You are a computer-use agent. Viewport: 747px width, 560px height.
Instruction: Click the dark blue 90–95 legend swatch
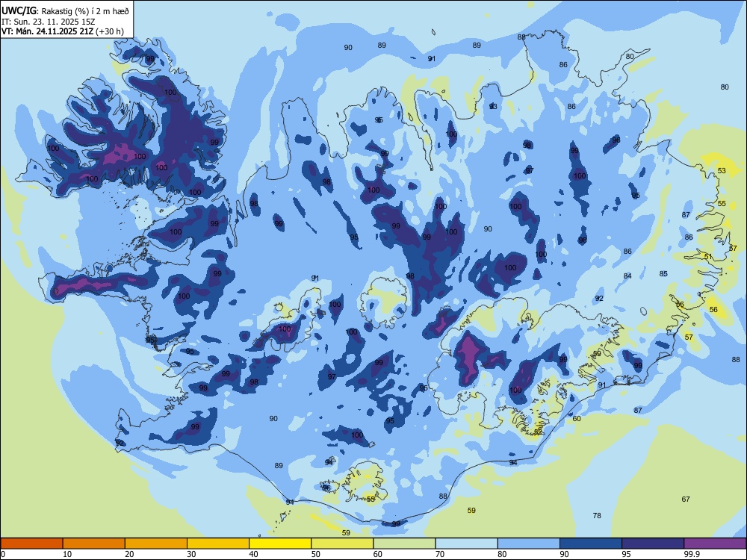(x=591, y=544)
